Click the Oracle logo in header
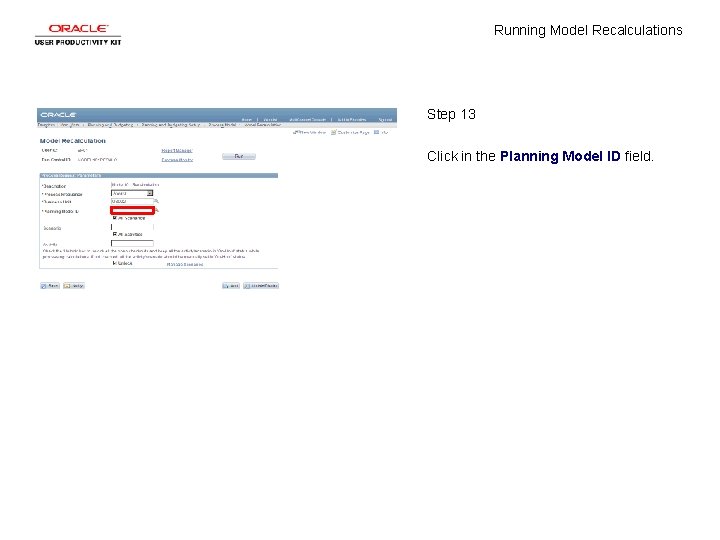 coord(58,115)
